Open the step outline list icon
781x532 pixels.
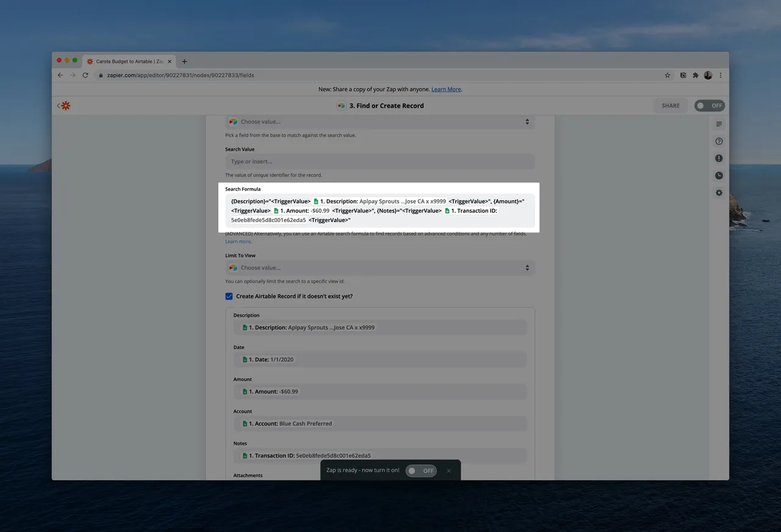(719, 124)
